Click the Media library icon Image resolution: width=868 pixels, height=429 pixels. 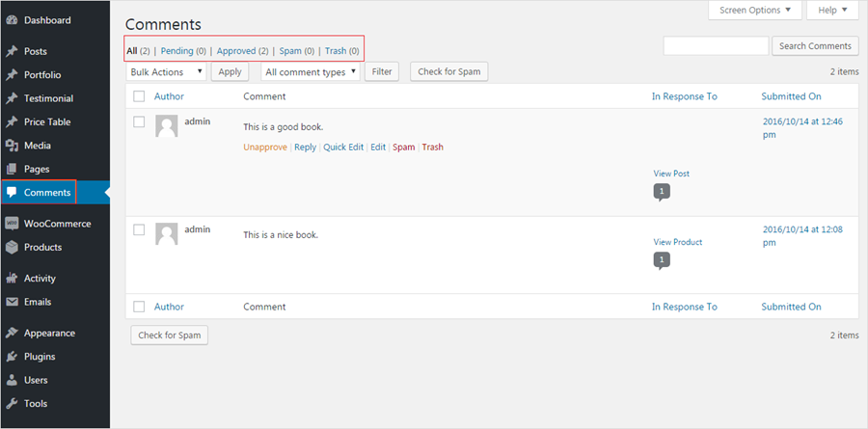tap(11, 146)
